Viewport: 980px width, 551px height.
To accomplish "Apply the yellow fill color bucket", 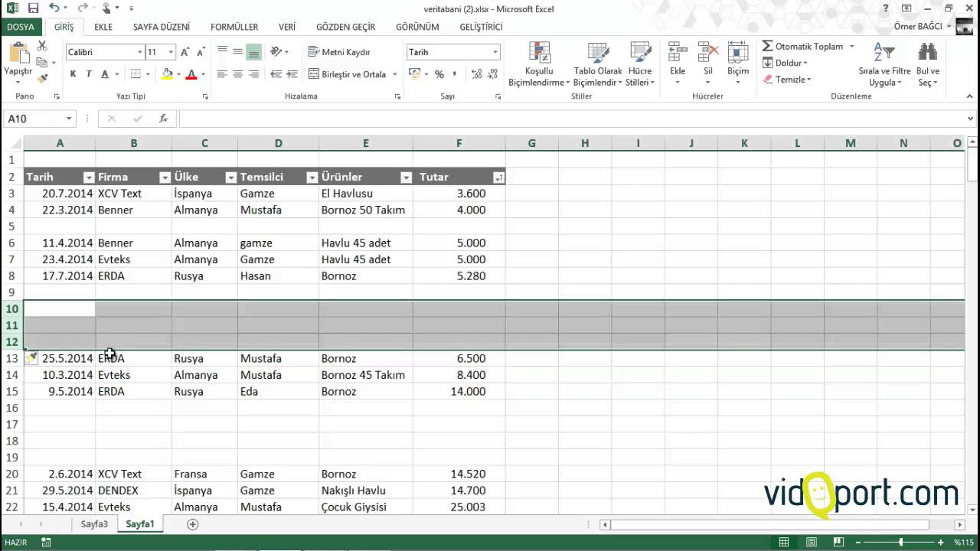I will click(x=167, y=74).
